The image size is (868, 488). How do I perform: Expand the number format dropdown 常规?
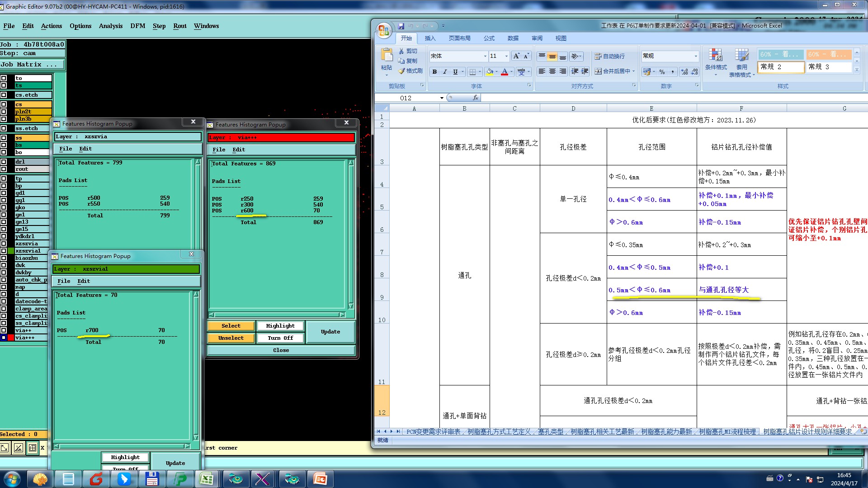tap(696, 56)
